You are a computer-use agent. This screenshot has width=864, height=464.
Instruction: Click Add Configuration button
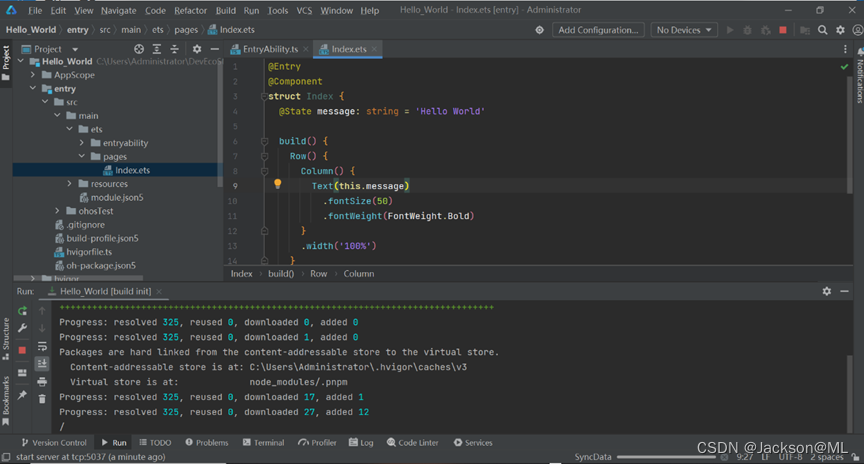[x=598, y=30]
